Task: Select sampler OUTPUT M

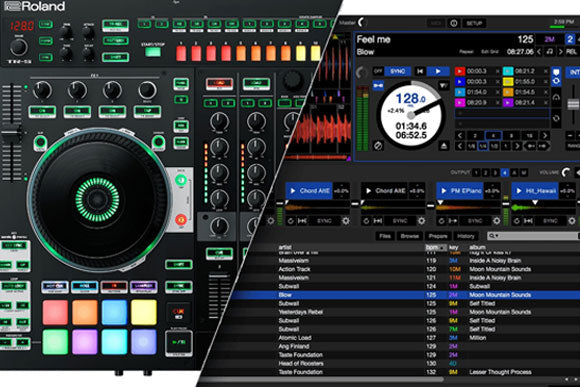Action: pos(524,172)
